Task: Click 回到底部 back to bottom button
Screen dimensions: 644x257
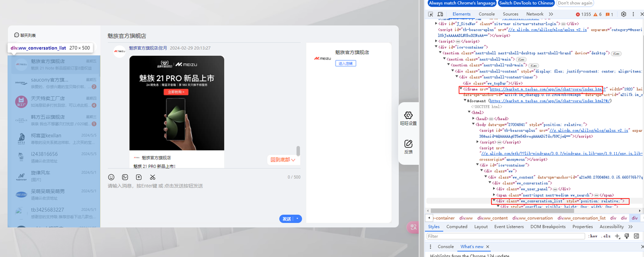Action: tap(284, 160)
